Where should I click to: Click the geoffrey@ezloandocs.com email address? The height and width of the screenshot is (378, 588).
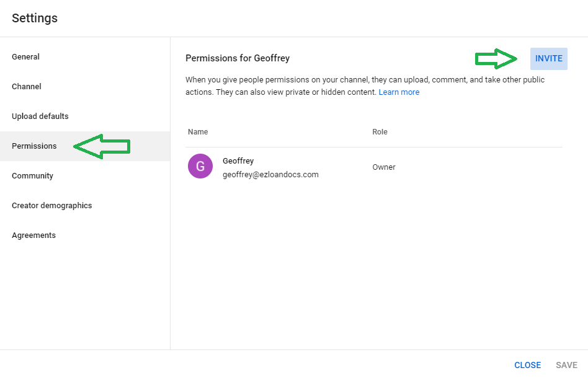(270, 175)
